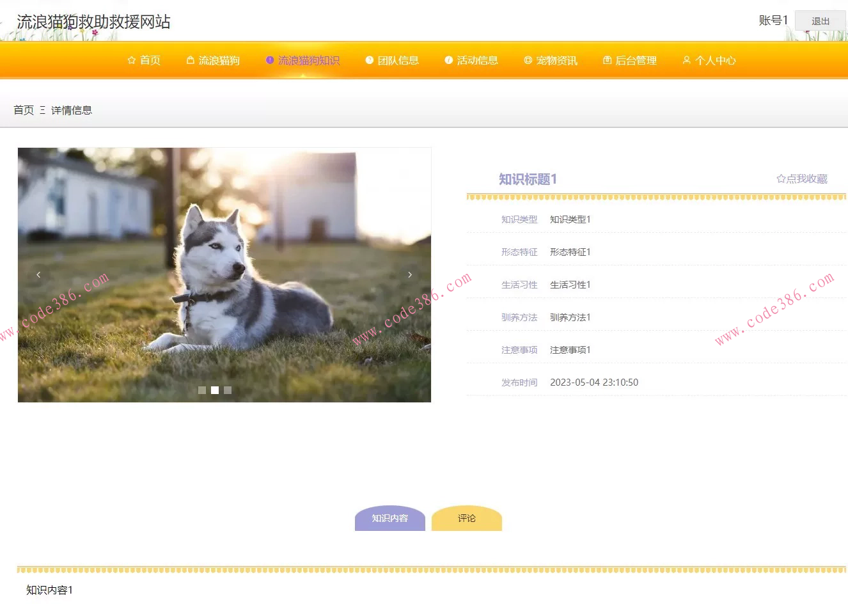Open the 流浪猫狗知识 nav item
848x616 pixels.
click(x=302, y=60)
